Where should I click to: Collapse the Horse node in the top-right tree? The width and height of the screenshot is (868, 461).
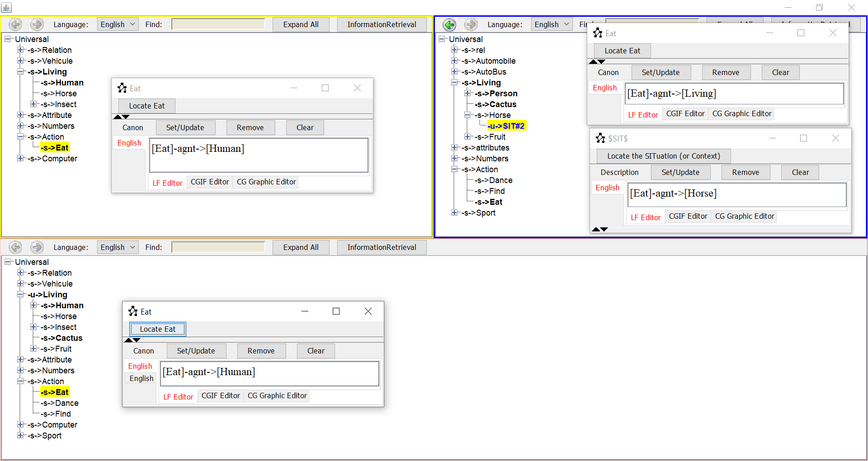point(467,115)
